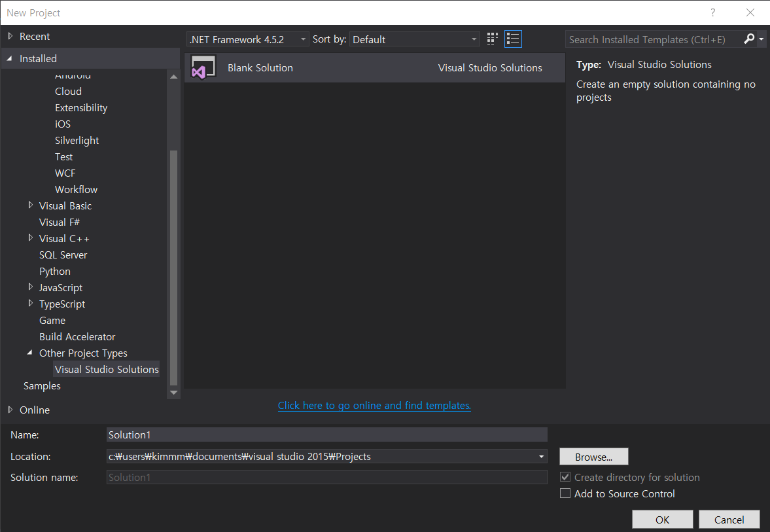Click the OK button
This screenshot has height=532, width=770.
click(663, 519)
